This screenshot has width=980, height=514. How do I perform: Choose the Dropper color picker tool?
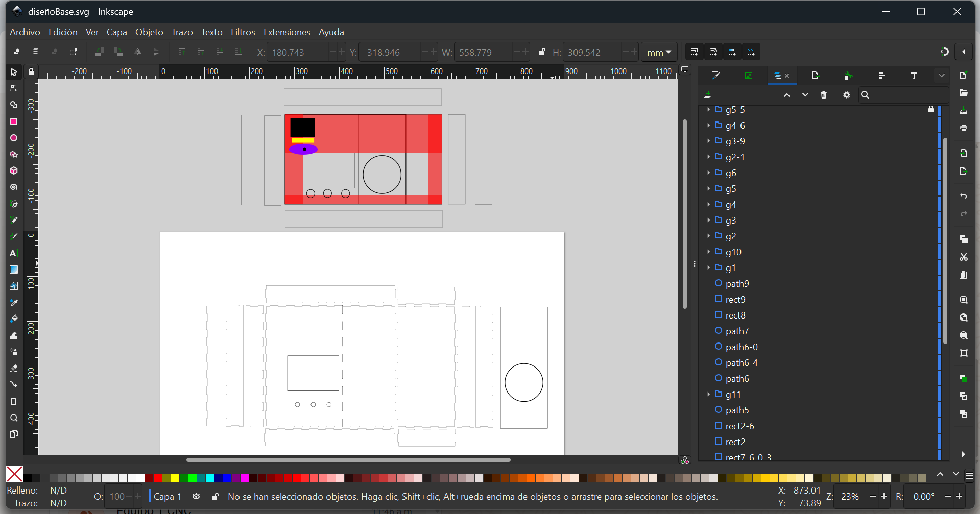[14, 303]
